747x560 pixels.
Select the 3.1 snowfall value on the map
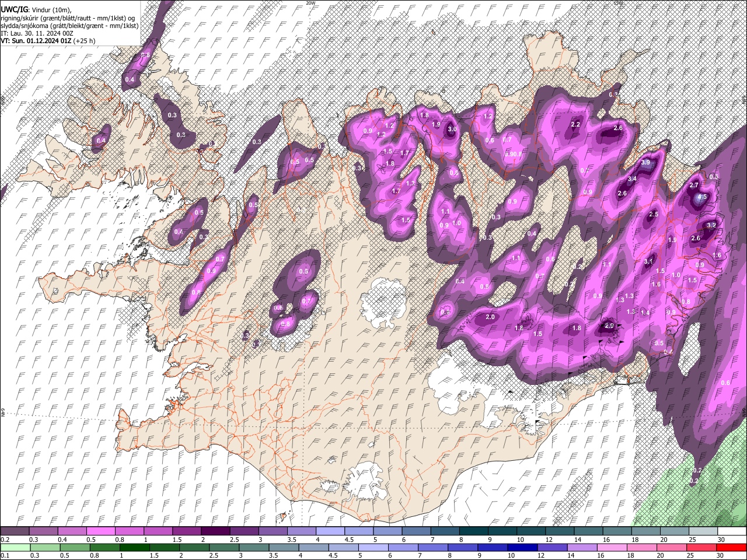click(x=648, y=262)
